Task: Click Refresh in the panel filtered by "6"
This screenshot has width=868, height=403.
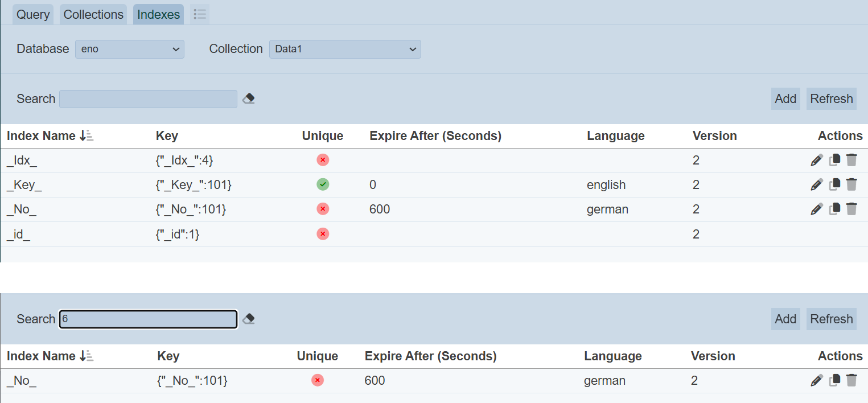Action: (x=831, y=319)
